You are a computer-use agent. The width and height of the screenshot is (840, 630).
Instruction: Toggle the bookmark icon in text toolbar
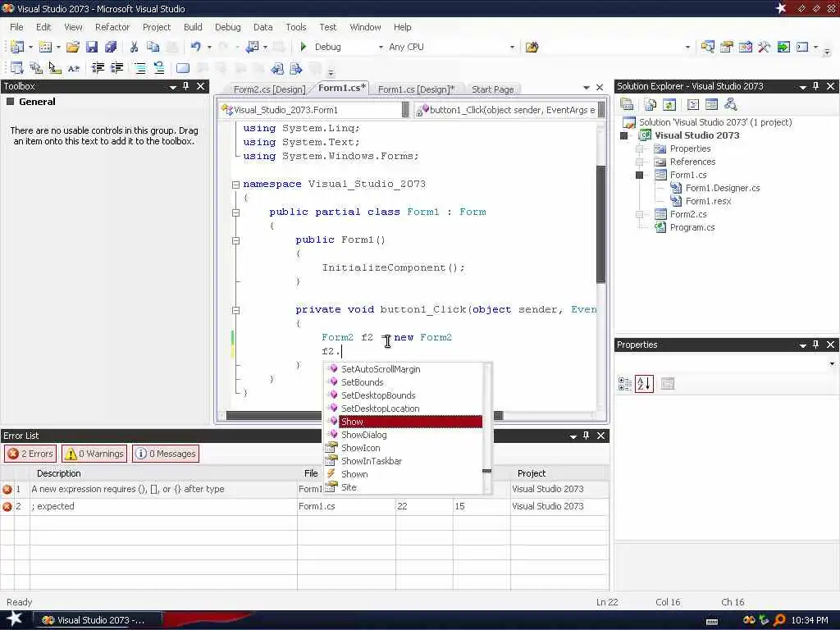point(183,68)
